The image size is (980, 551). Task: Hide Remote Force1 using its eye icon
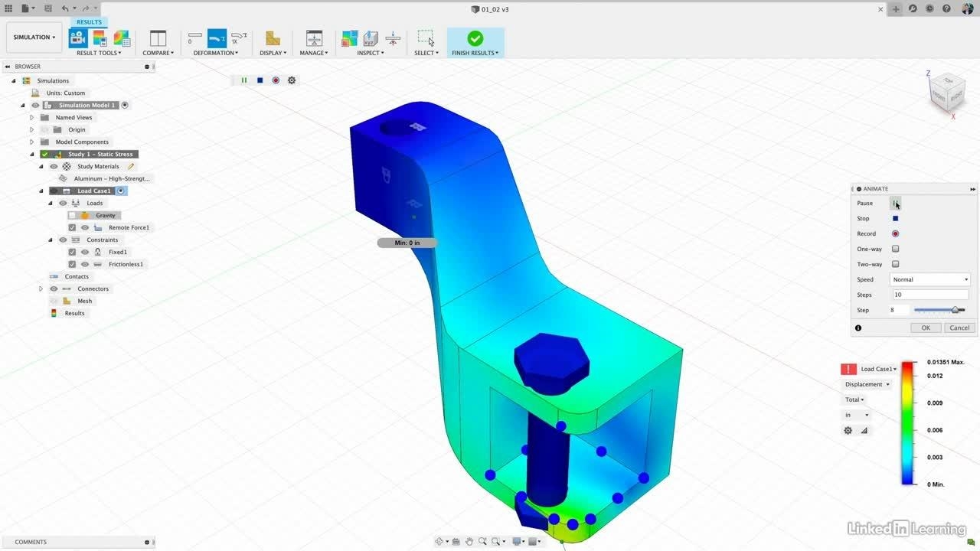point(85,228)
